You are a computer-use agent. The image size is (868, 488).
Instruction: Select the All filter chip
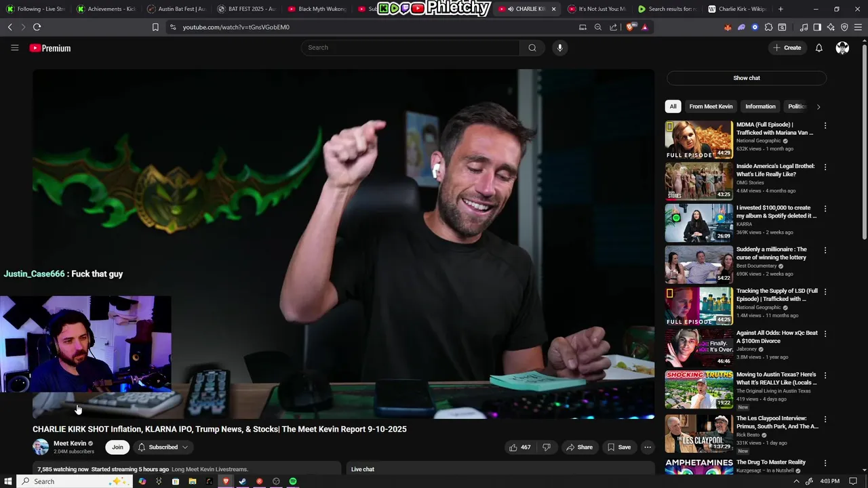pos(673,106)
